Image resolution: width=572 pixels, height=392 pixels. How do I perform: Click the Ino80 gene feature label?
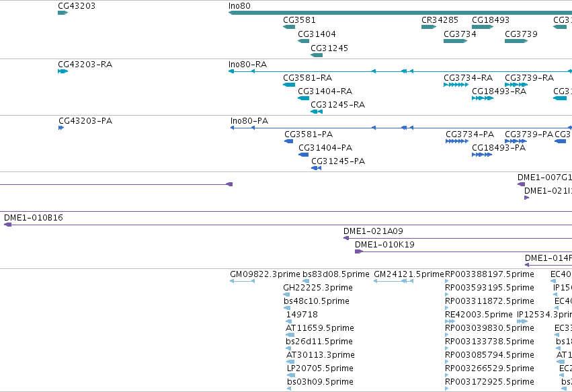pos(239,6)
